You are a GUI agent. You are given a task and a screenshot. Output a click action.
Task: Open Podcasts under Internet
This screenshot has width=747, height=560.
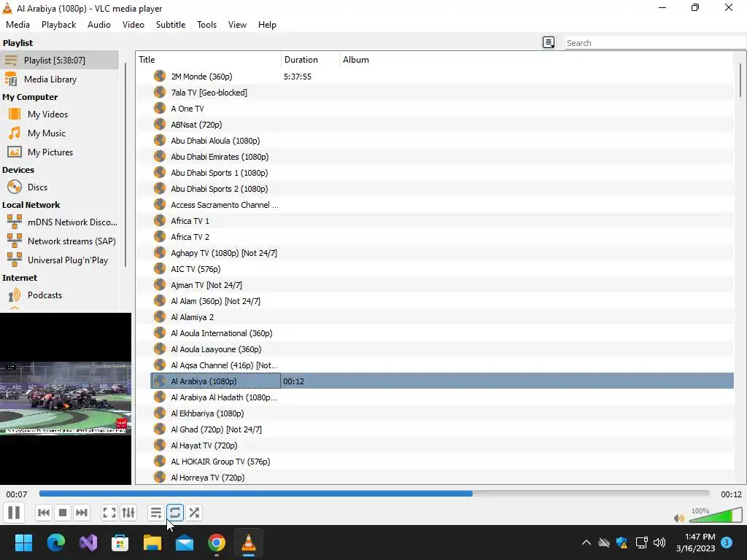(x=59, y=295)
